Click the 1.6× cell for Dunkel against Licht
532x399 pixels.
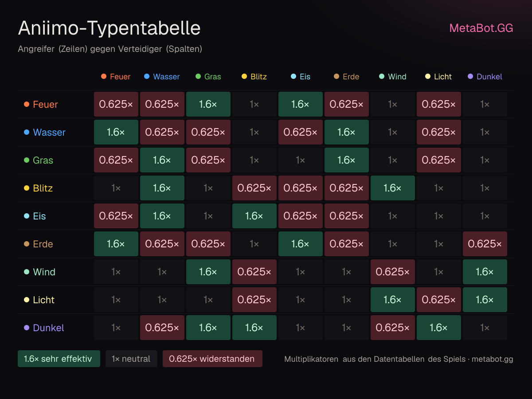[x=439, y=328]
